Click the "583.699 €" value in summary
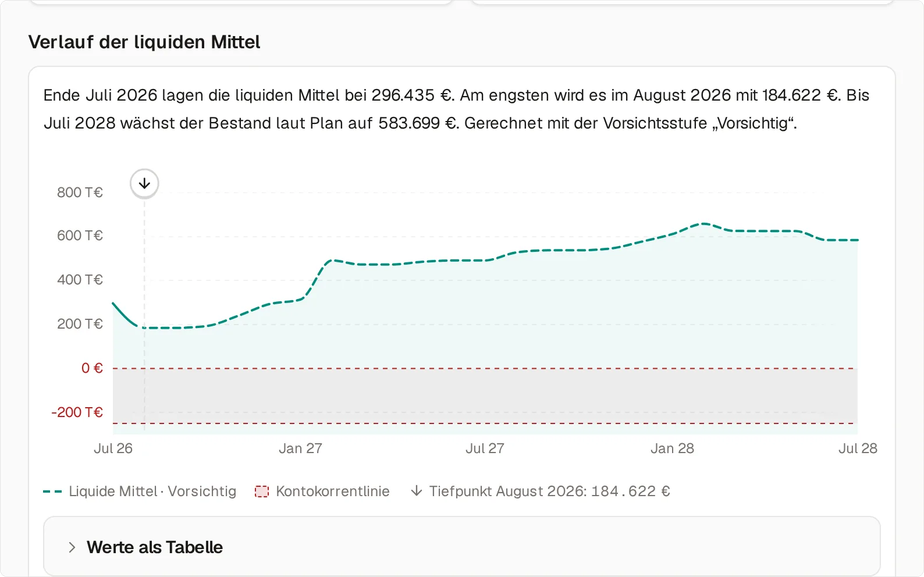924x577 pixels. click(x=418, y=123)
